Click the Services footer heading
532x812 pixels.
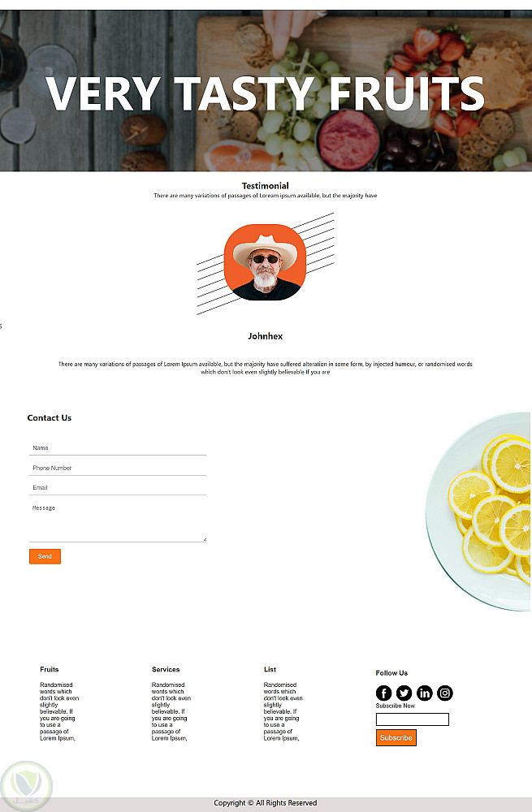click(166, 670)
